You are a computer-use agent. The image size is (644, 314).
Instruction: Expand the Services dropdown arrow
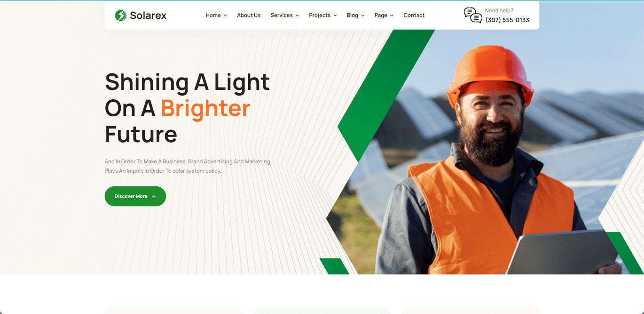pos(297,16)
